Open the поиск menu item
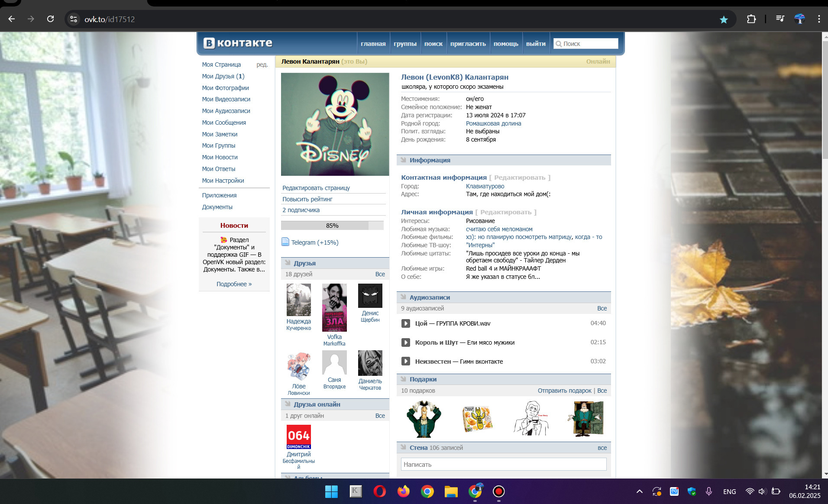 click(433, 44)
